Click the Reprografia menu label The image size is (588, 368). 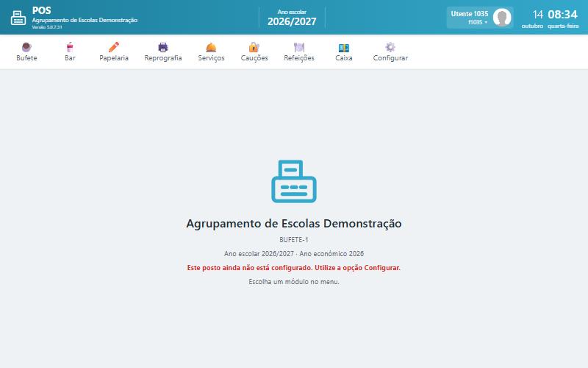(163, 58)
